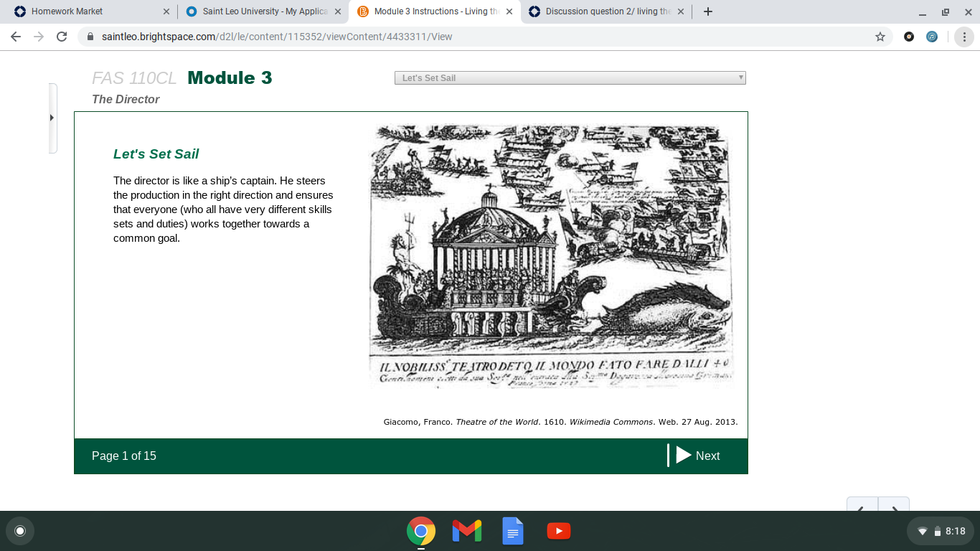The width and height of the screenshot is (980, 551).
Task: Select the Module 3 Instructions tab
Action: tap(433, 11)
